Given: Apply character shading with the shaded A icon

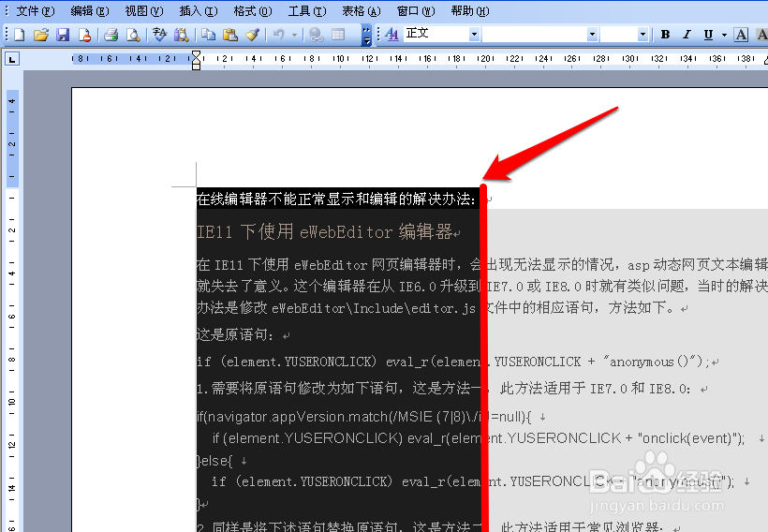Looking at the screenshot, I should coord(761,35).
